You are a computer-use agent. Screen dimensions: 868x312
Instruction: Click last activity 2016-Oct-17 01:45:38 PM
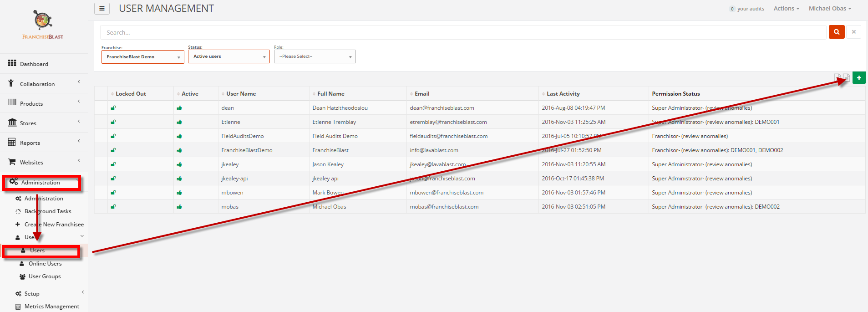click(573, 179)
